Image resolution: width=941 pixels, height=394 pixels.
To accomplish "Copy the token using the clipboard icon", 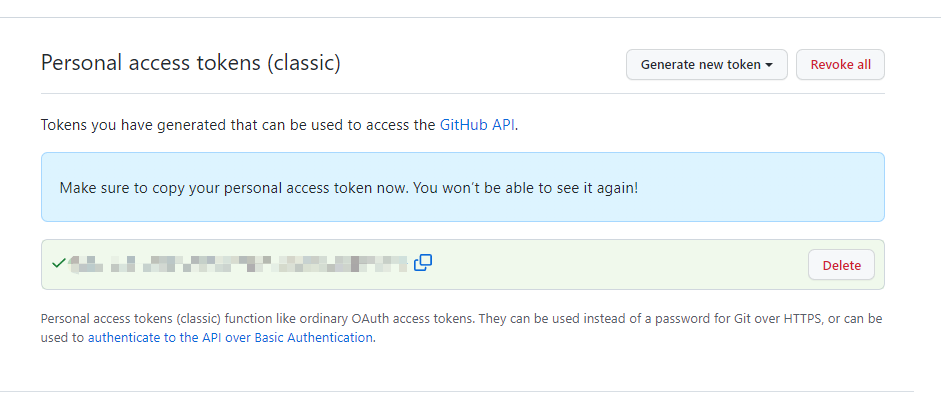I will tap(423, 263).
